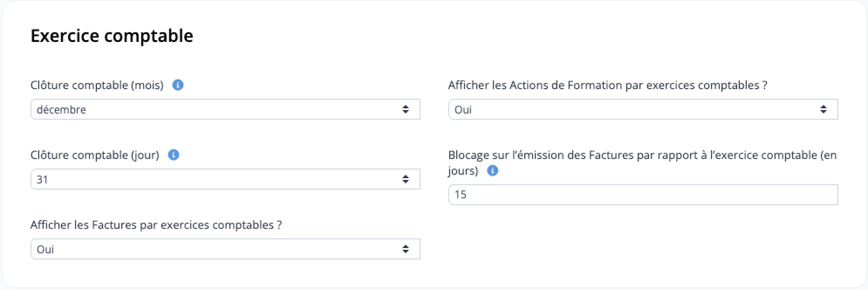Open Afficher les Actions de Formation dropdown
This screenshot has height=290, width=868.
pos(643,109)
